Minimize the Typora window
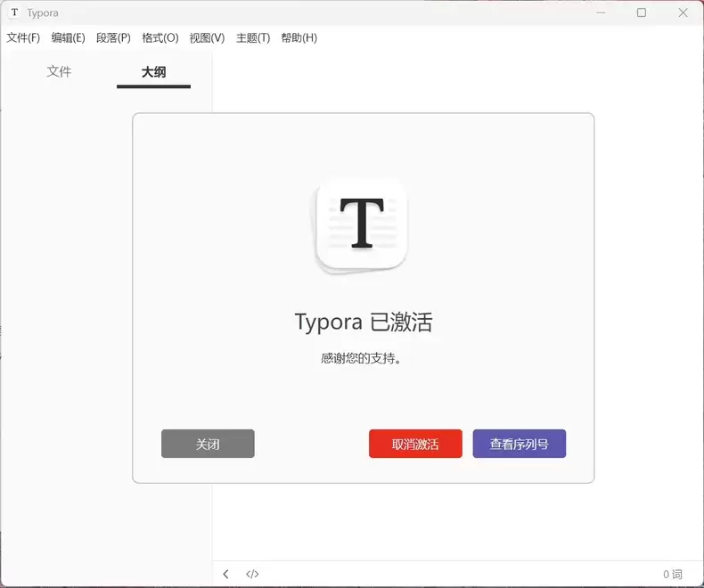Image resolution: width=704 pixels, height=588 pixels. [601, 12]
